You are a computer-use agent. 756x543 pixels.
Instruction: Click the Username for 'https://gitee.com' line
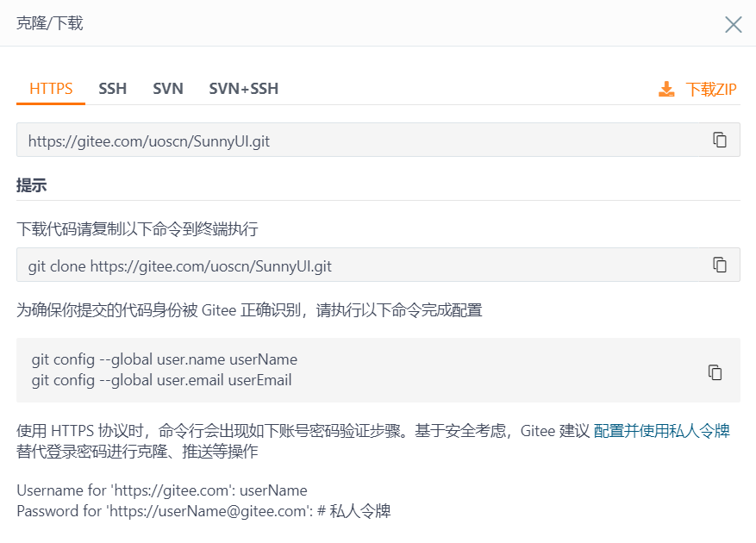[162, 490]
